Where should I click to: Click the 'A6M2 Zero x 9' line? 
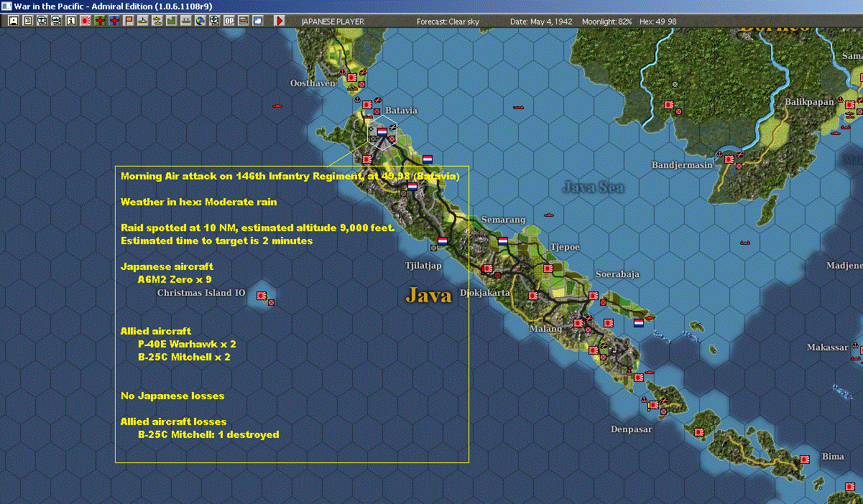[x=175, y=279]
